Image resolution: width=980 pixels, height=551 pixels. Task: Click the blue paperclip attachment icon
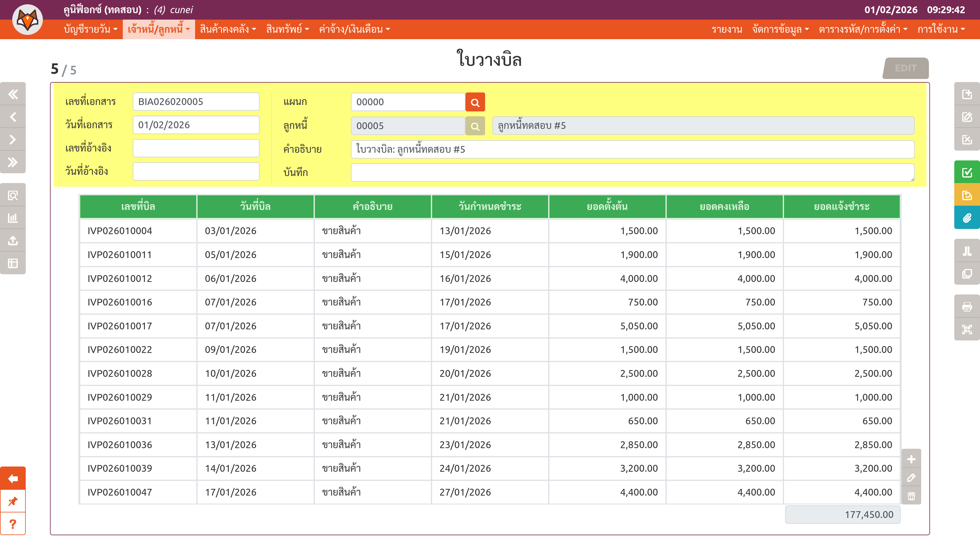click(967, 218)
